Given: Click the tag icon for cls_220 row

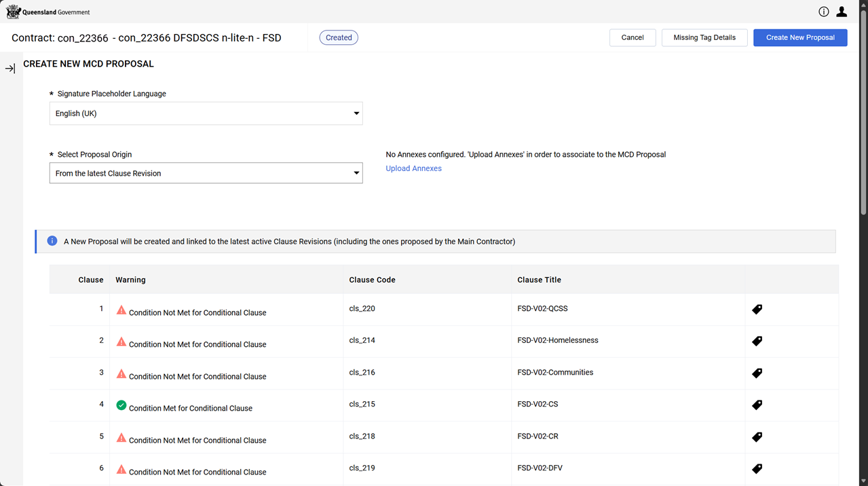Looking at the screenshot, I should coord(757,310).
